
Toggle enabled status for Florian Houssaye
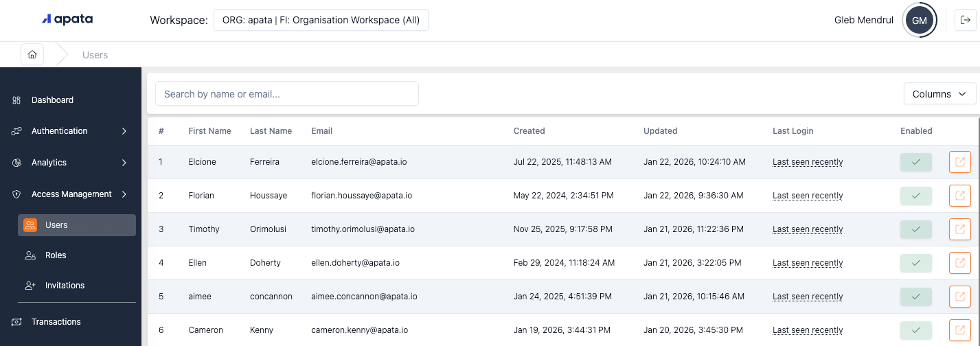[x=915, y=196]
